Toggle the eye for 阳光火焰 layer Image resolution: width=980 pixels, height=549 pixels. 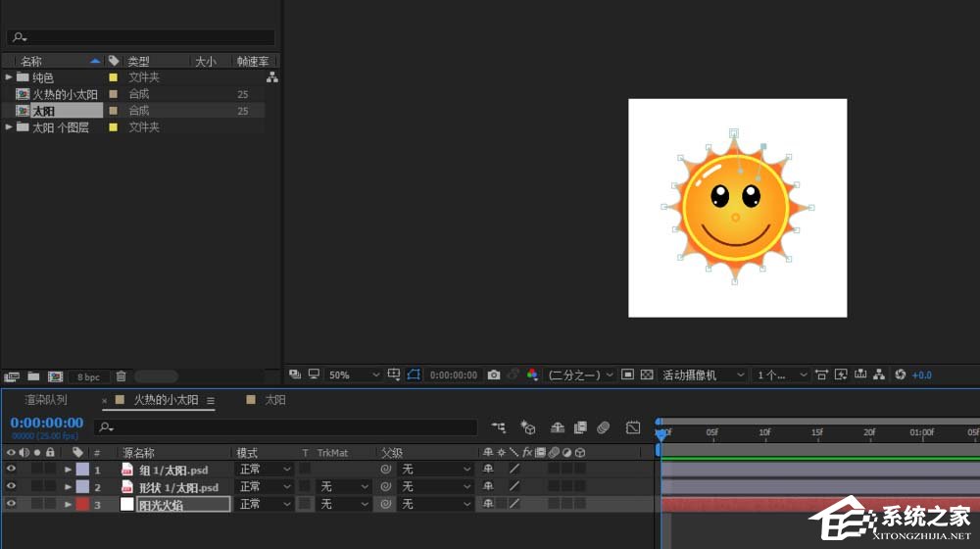pos(12,504)
